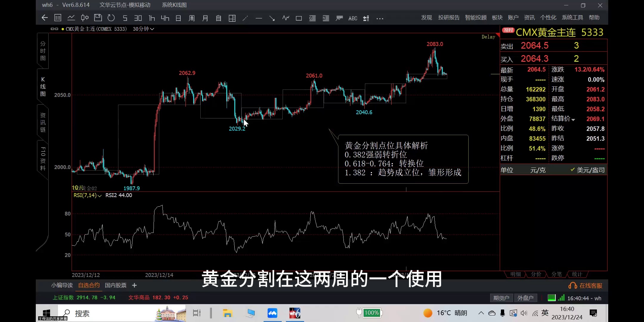Open the 投研报告 menu
This screenshot has height=322, width=644.
click(449, 18)
